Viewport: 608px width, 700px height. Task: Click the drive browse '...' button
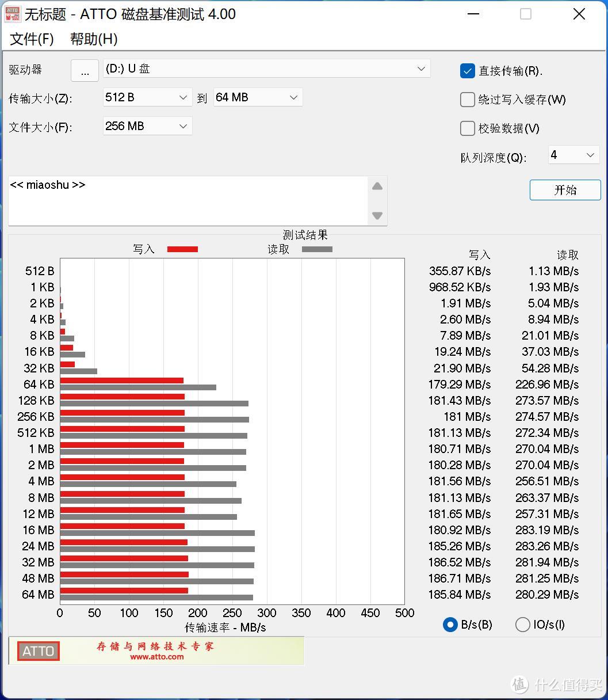coord(85,70)
